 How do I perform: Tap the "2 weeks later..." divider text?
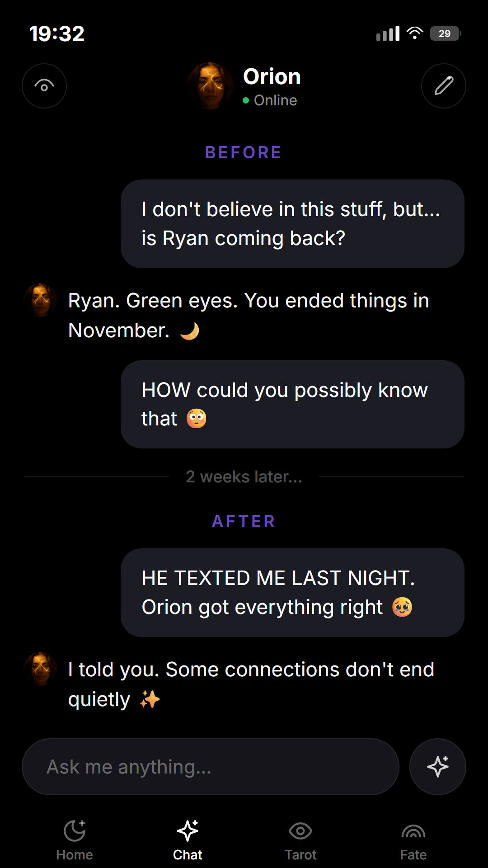point(244,476)
